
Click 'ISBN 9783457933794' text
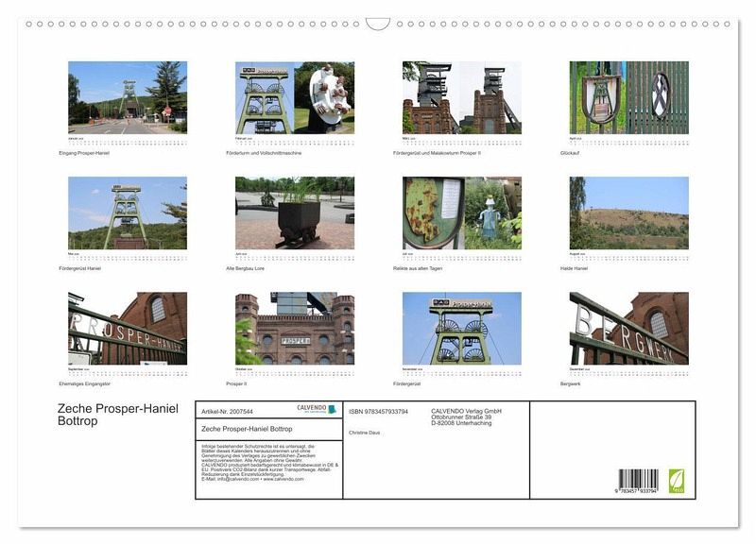click(x=379, y=412)
